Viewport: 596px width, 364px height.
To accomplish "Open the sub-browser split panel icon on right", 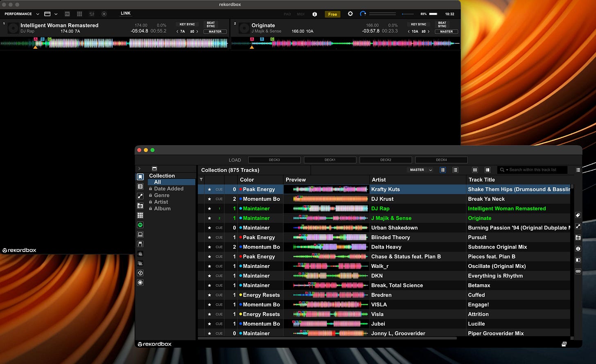I will pyautogui.click(x=578, y=260).
